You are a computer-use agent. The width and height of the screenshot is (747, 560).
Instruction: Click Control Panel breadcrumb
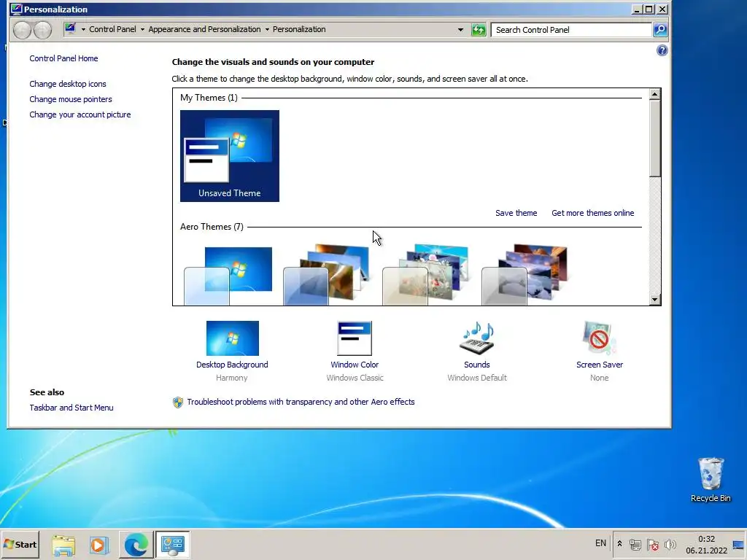pos(112,29)
